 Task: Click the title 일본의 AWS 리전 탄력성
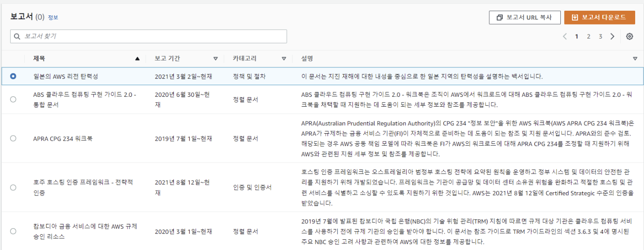(66, 76)
